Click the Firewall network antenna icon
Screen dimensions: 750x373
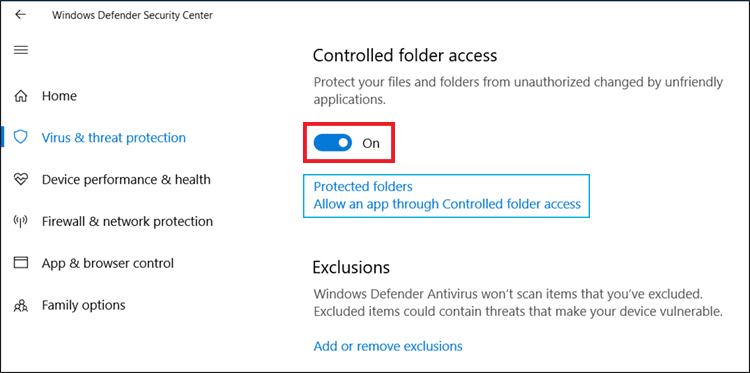click(21, 221)
